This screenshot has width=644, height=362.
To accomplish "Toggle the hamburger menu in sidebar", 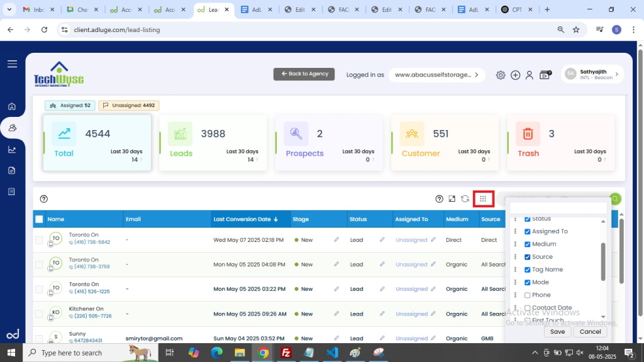I will (12, 63).
